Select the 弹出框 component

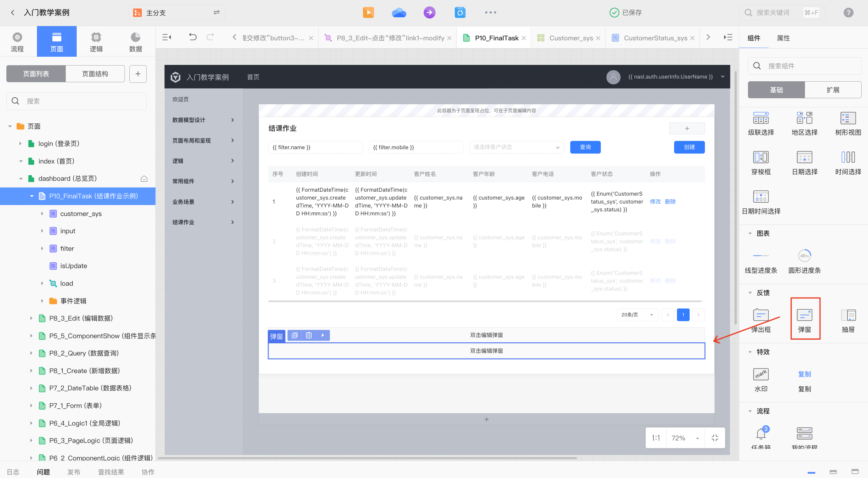click(x=761, y=321)
